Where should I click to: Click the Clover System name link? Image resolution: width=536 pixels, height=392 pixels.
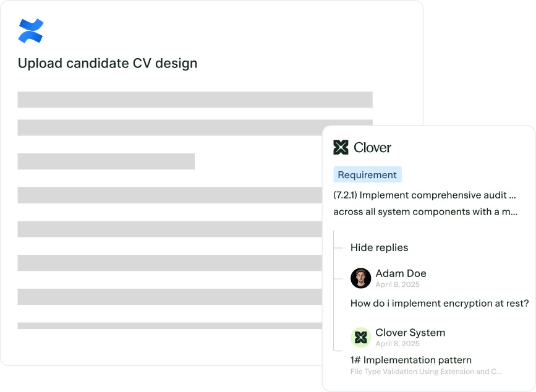click(410, 332)
